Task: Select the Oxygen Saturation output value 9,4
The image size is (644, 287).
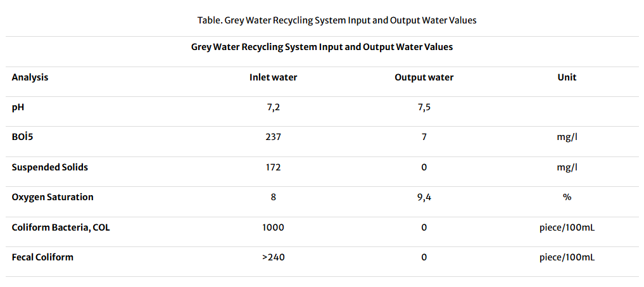Action: (x=424, y=197)
